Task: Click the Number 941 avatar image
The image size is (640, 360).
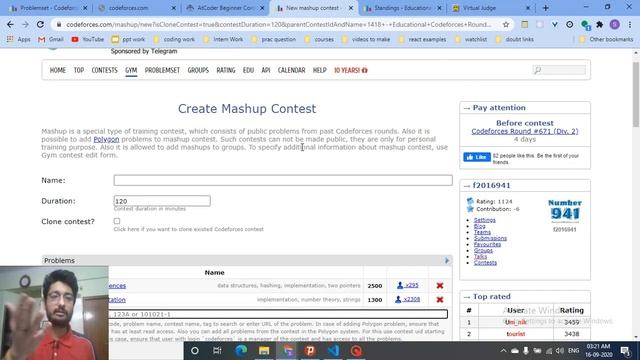Action: pyautogui.click(x=565, y=211)
